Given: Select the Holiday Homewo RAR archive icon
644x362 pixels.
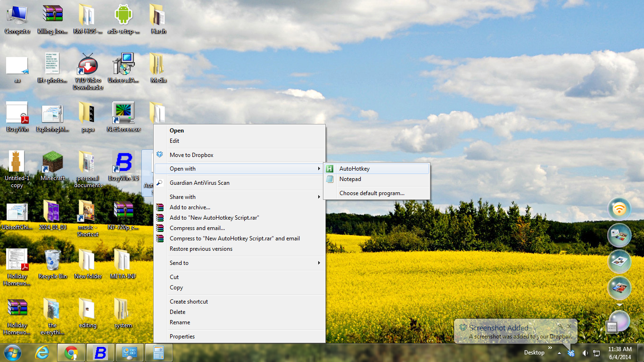Looking at the screenshot, I should (x=17, y=317).
